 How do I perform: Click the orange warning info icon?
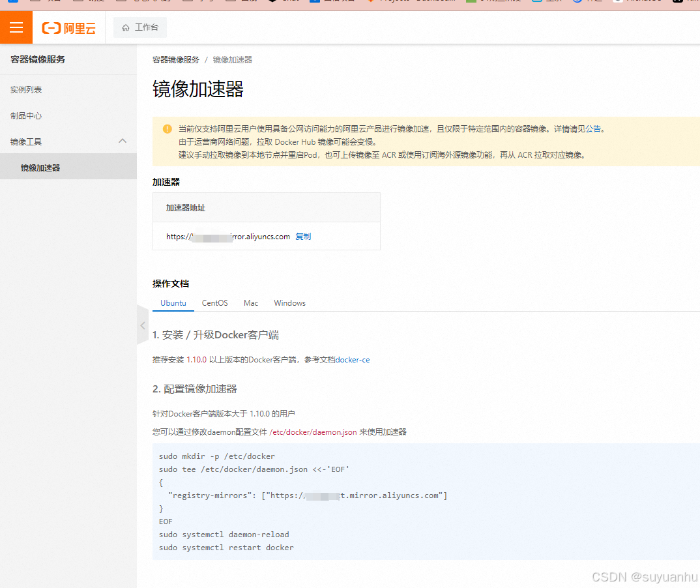(x=168, y=129)
